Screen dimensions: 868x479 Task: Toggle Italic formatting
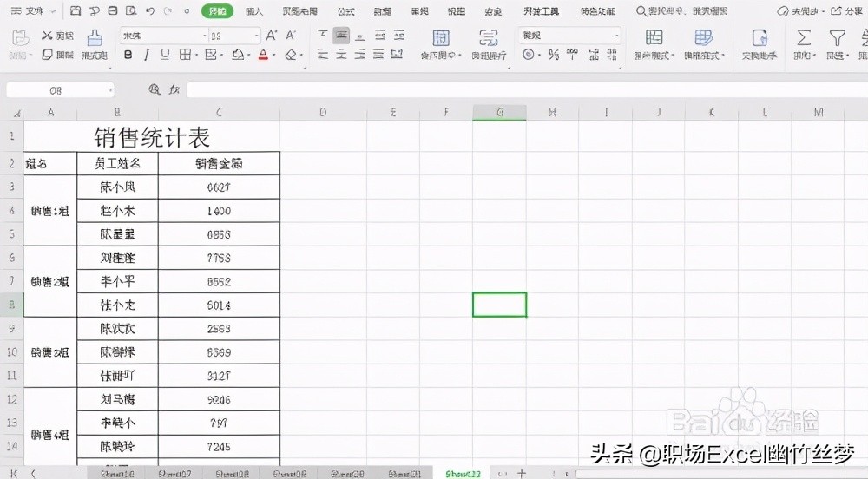tap(147, 54)
